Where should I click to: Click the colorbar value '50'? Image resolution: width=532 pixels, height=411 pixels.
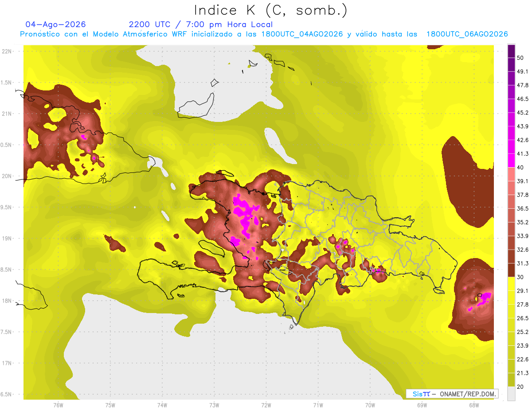tap(521, 59)
